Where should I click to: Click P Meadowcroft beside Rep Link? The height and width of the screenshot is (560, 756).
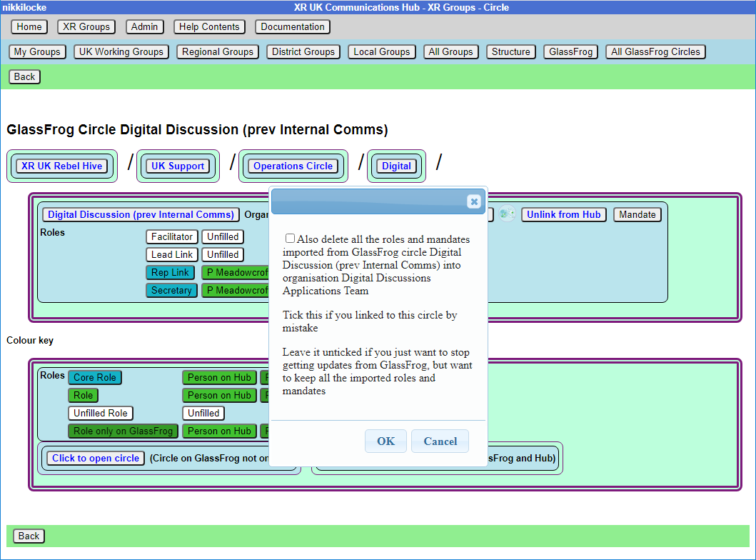pos(236,273)
